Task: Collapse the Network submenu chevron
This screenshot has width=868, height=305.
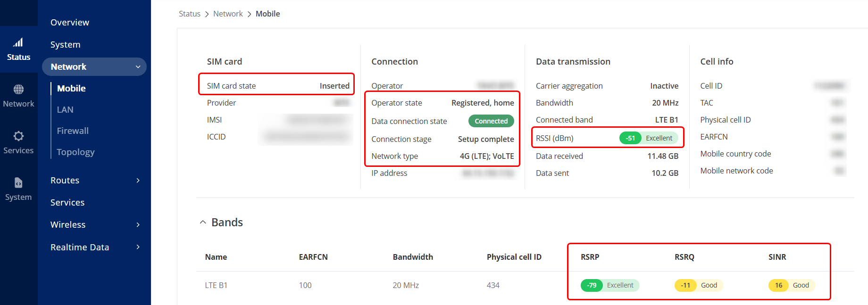Action: pyautogui.click(x=138, y=67)
